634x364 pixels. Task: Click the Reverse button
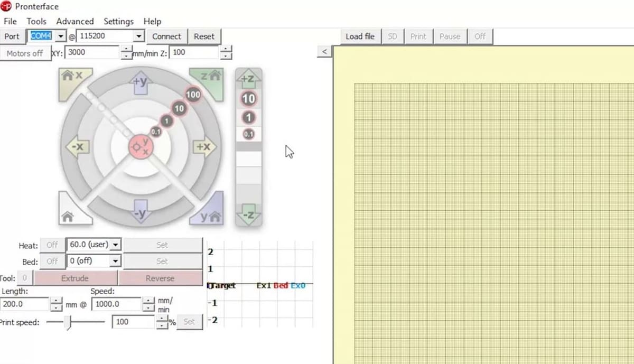click(160, 278)
